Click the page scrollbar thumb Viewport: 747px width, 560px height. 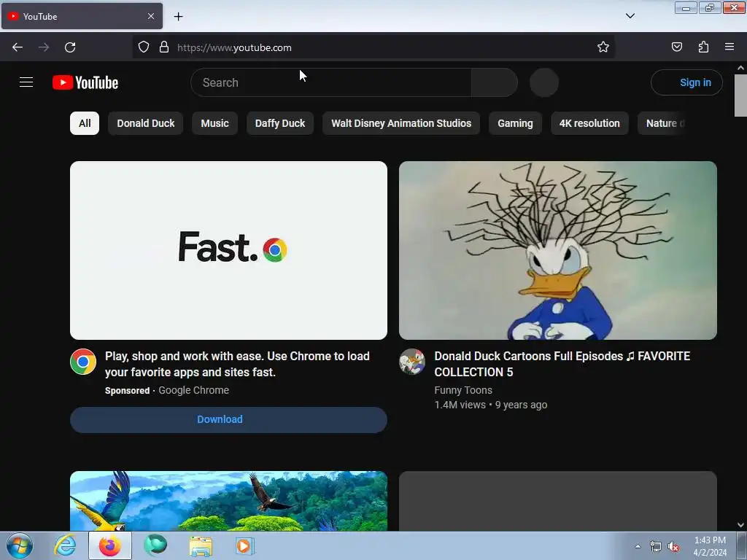740,96
